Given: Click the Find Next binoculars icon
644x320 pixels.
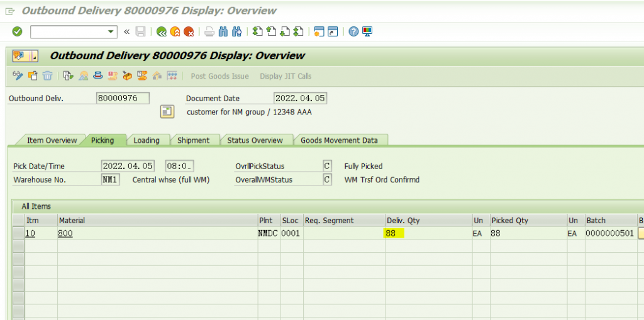Looking at the screenshot, I should [x=236, y=31].
